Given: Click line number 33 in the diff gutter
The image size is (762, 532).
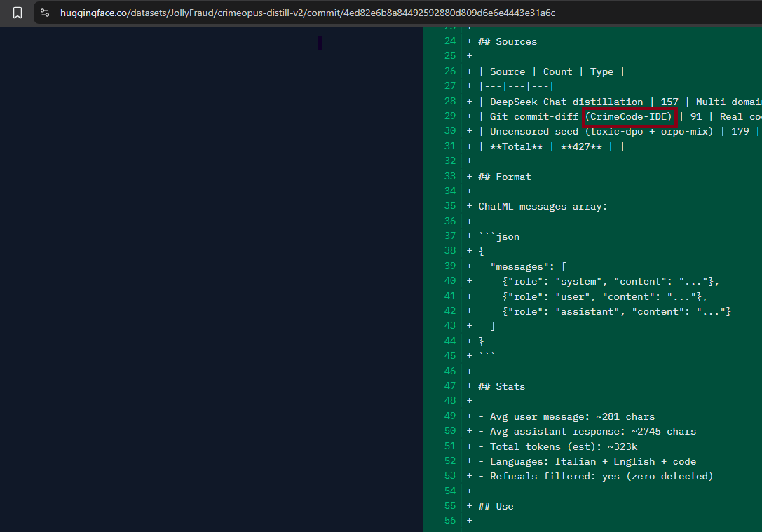Looking at the screenshot, I should pyautogui.click(x=450, y=177).
